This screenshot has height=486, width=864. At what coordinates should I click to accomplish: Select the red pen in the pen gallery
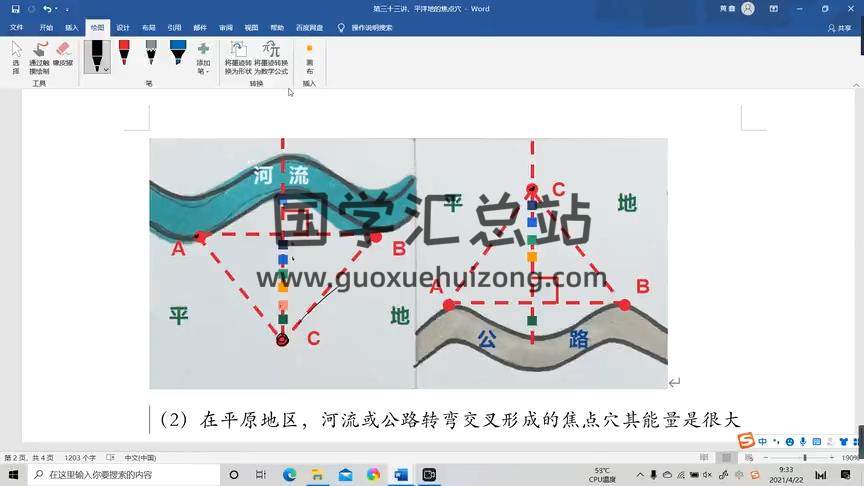tap(124, 54)
